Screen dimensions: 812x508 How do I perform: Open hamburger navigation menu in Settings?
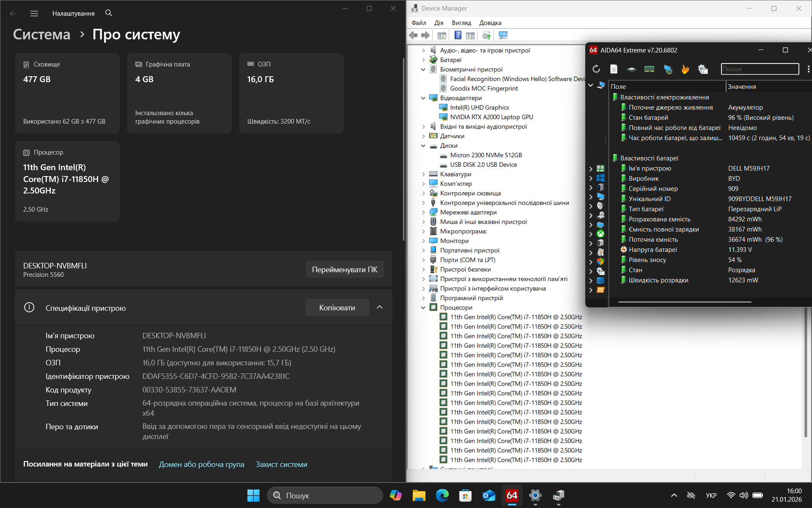(34, 14)
